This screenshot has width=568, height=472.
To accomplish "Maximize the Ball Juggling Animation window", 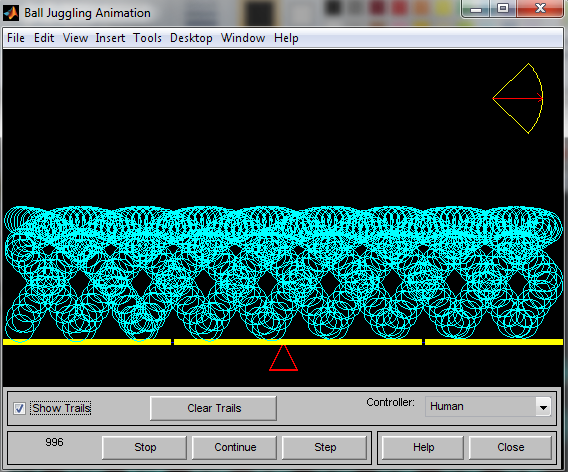I will pos(503,9).
